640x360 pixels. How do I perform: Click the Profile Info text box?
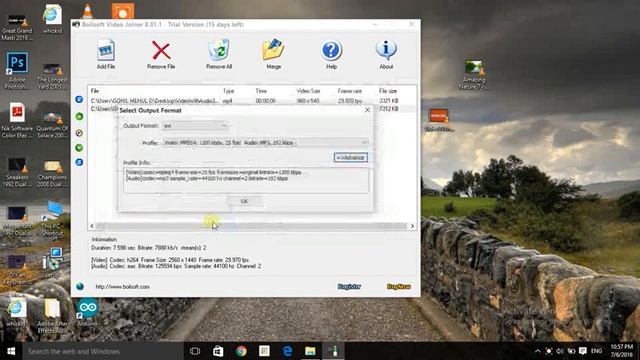246,180
